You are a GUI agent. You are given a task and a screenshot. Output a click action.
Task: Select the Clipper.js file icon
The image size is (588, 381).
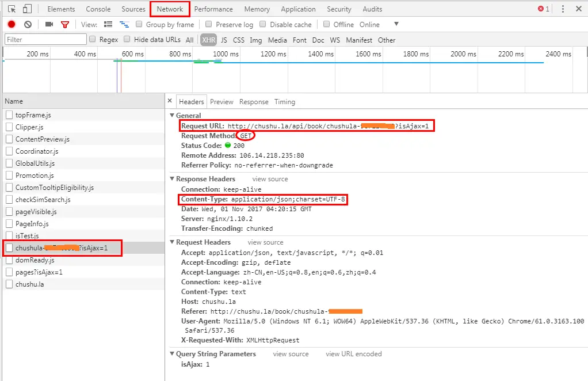click(9, 127)
